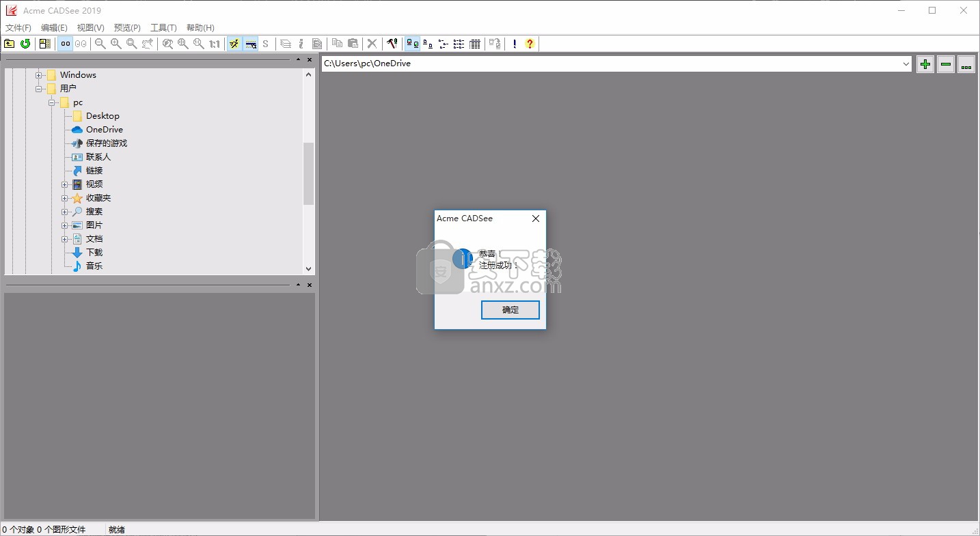Viewport: 980px width, 536px height.
Task: Click the yellow help question icon
Action: coord(530,44)
